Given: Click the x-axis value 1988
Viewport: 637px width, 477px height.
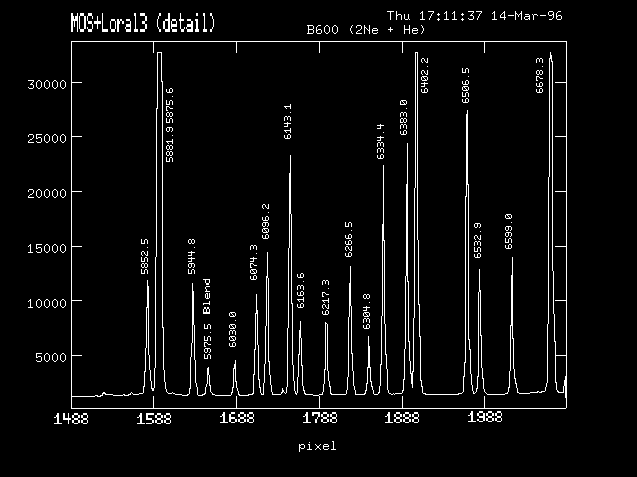Looking at the screenshot, I should pyautogui.click(x=485, y=418).
